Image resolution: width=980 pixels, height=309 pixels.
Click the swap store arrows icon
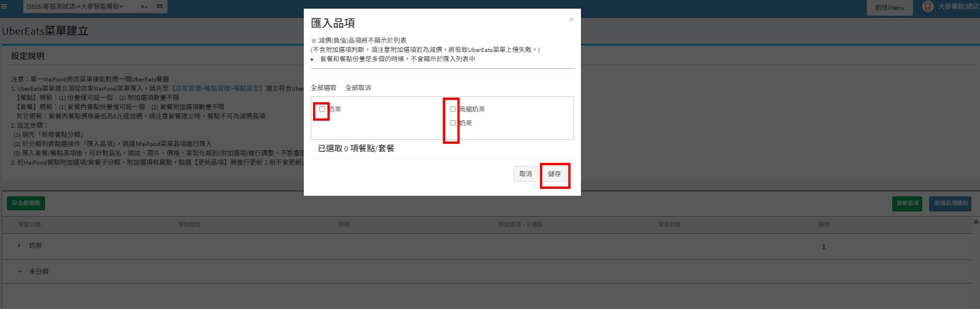click(x=159, y=7)
